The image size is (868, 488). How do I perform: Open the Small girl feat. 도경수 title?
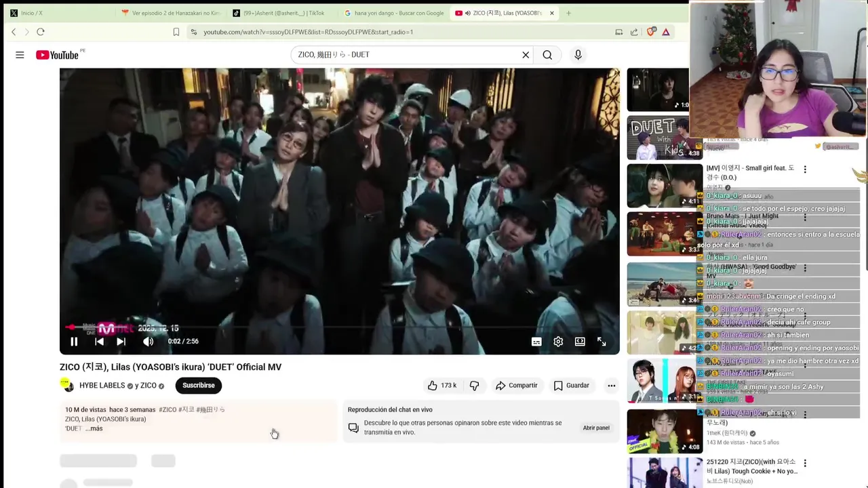tap(750, 173)
